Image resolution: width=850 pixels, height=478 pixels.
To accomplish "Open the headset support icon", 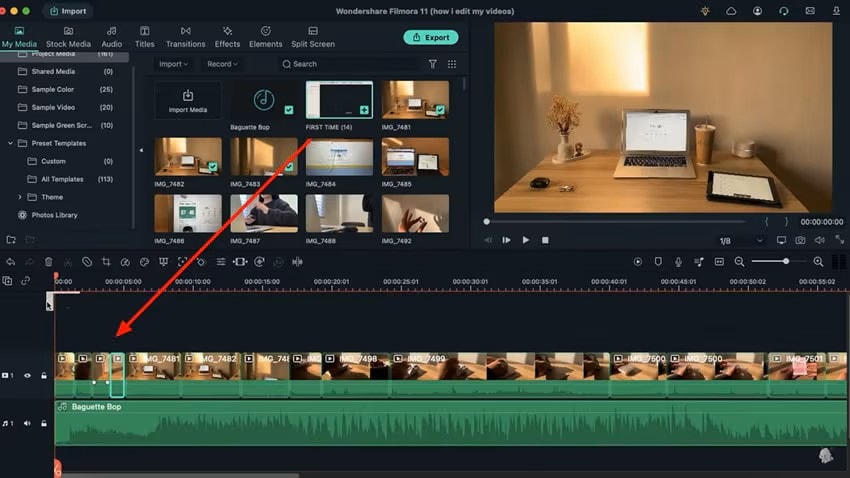I will pyautogui.click(x=784, y=11).
